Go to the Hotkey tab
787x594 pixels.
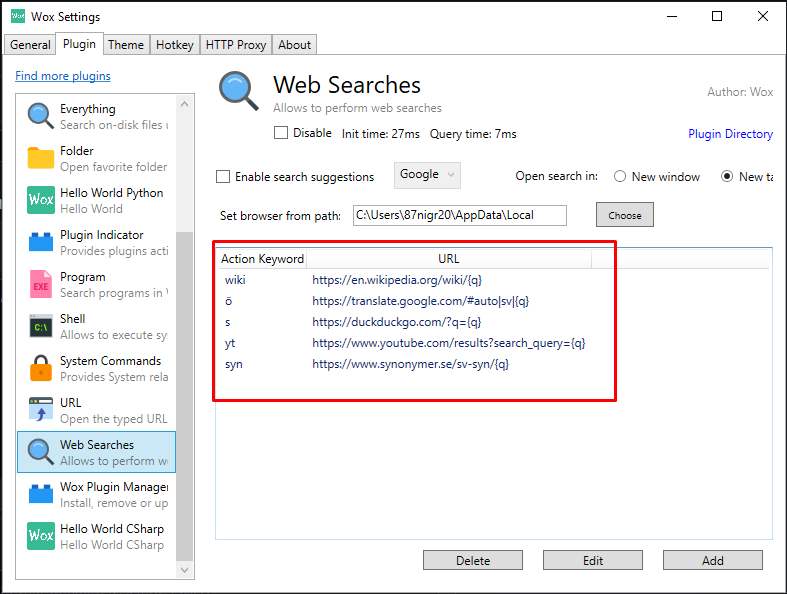tap(175, 45)
